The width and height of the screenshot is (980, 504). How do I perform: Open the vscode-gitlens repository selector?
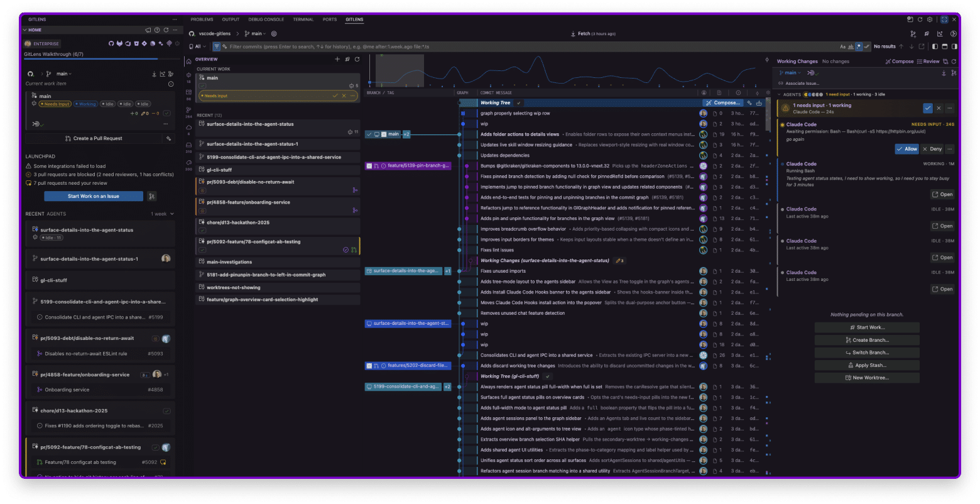pos(215,33)
